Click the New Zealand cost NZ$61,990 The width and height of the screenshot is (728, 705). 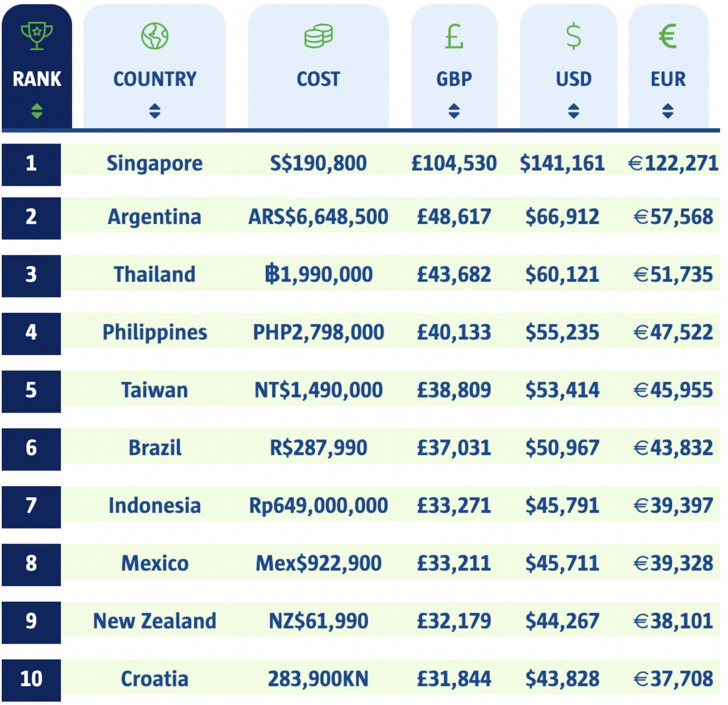(x=318, y=621)
